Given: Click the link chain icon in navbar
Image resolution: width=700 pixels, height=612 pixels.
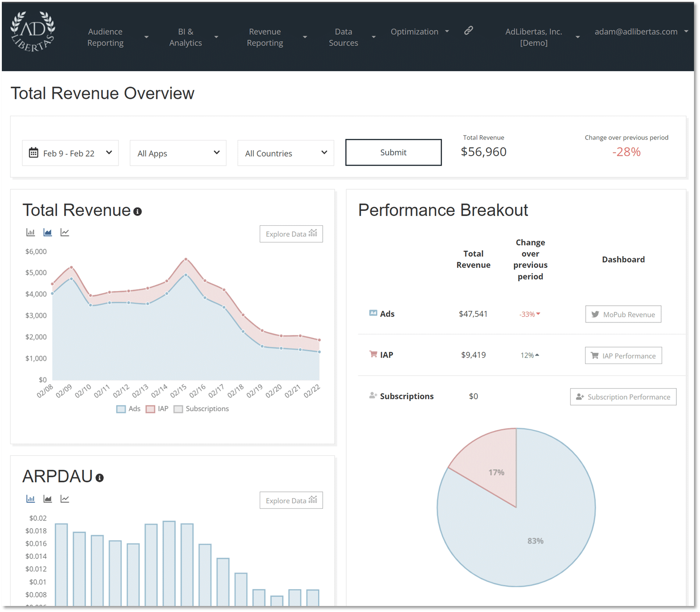Looking at the screenshot, I should click(469, 31).
